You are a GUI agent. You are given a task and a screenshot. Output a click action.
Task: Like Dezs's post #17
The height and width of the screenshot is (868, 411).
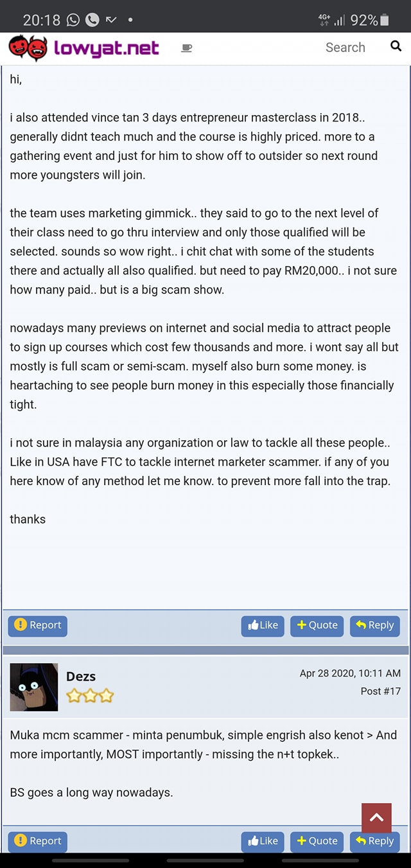[263, 841]
